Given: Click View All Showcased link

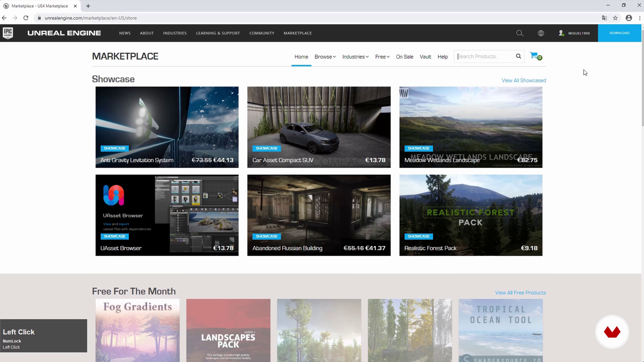Looking at the screenshot, I should tap(524, 80).
